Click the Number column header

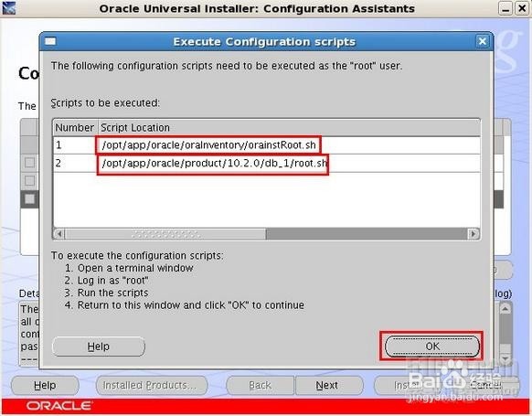75,128
